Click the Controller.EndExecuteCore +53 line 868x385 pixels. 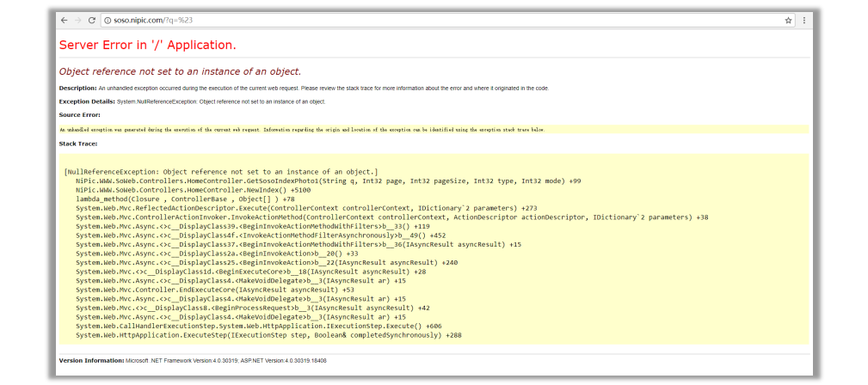215,290
